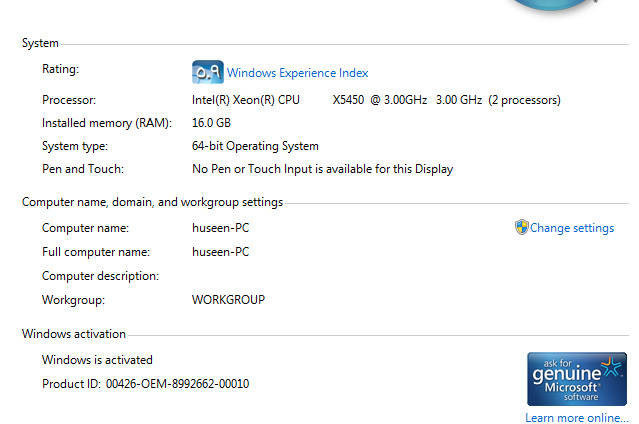Image resolution: width=639 pixels, height=424 pixels.
Task: Click the Processor label
Action: click(69, 100)
